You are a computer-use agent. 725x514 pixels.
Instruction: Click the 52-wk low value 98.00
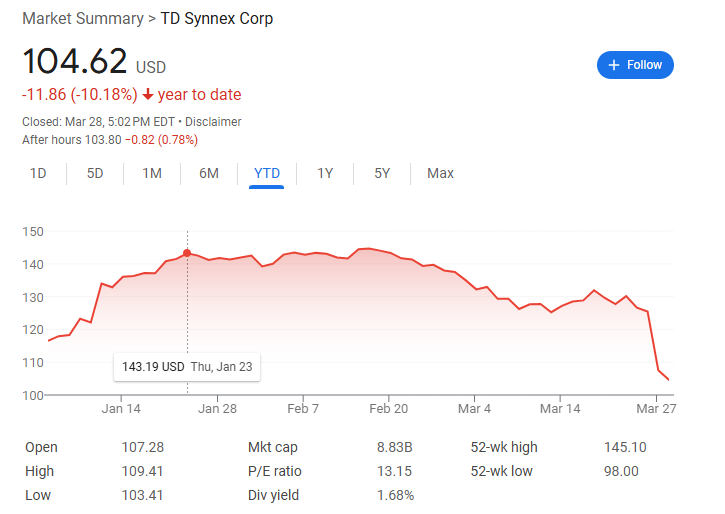[x=621, y=471]
